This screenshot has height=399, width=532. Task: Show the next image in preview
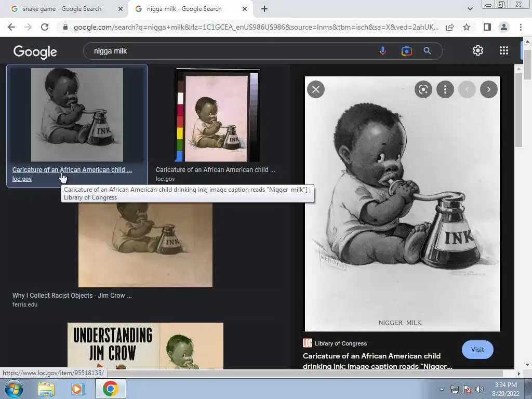(x=488, y=89)
